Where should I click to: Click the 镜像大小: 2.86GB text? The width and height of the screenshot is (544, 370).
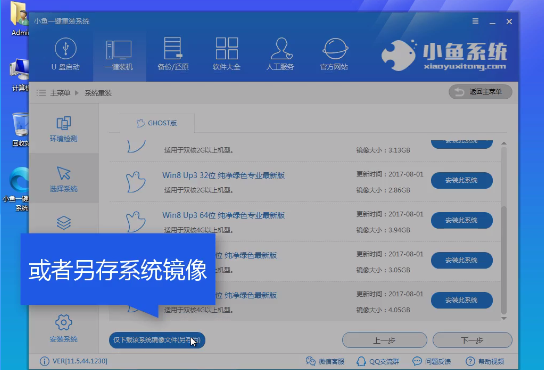click(383, 190)
